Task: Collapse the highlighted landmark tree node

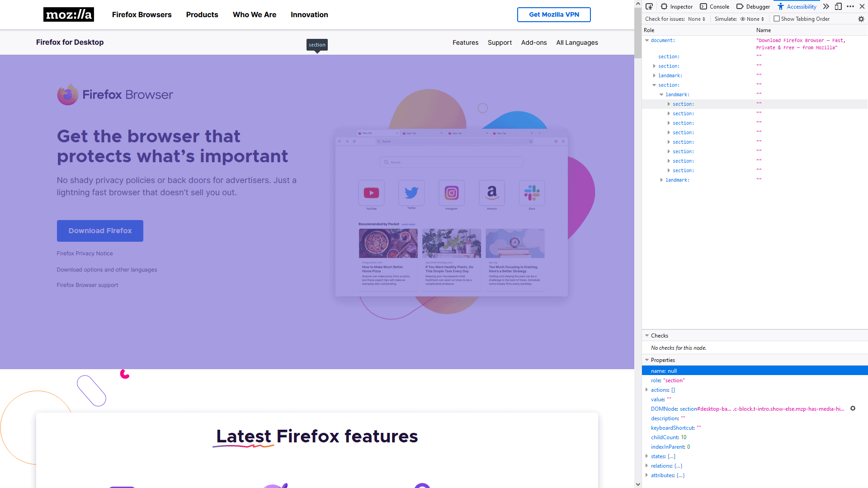Action: (x=662, y=94)
